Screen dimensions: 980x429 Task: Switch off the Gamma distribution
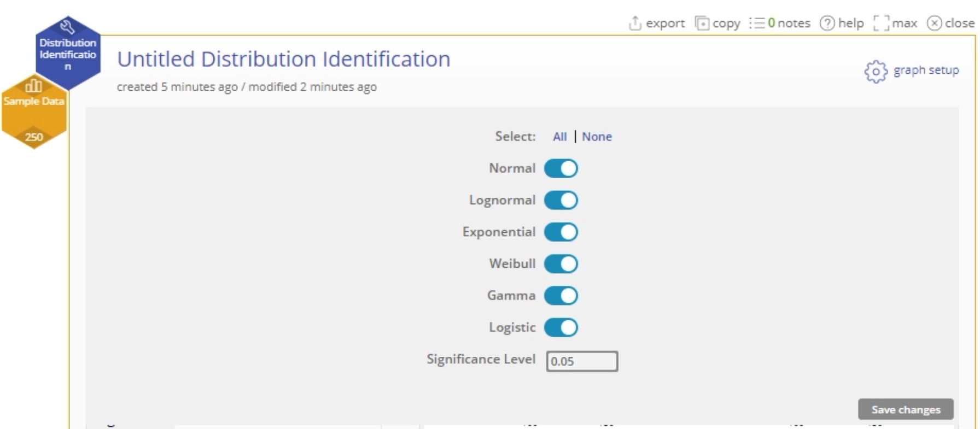tap(561, 296)
